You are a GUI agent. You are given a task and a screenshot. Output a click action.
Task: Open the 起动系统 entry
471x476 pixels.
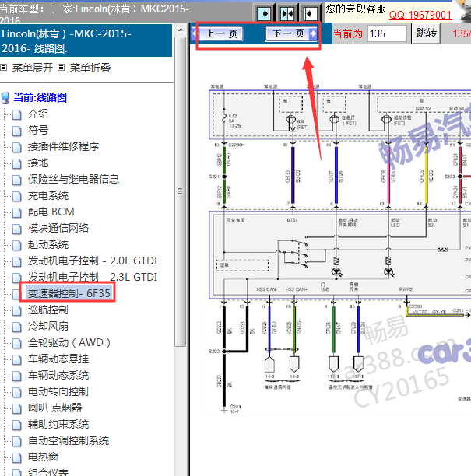48,244
